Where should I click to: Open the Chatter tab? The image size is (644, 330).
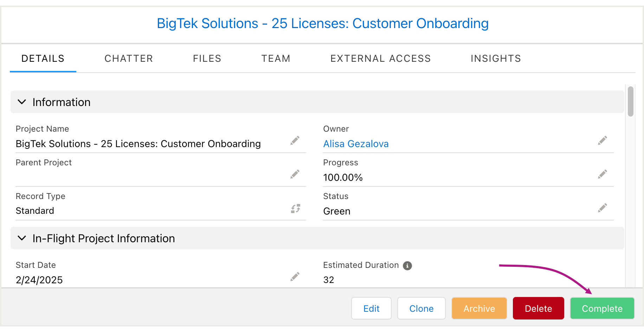click(129, 59)
